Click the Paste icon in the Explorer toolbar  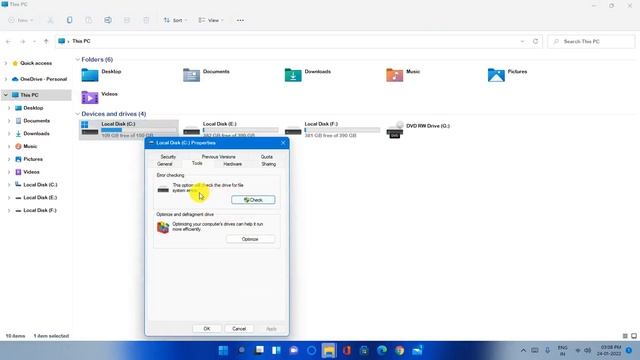point(89,20)
